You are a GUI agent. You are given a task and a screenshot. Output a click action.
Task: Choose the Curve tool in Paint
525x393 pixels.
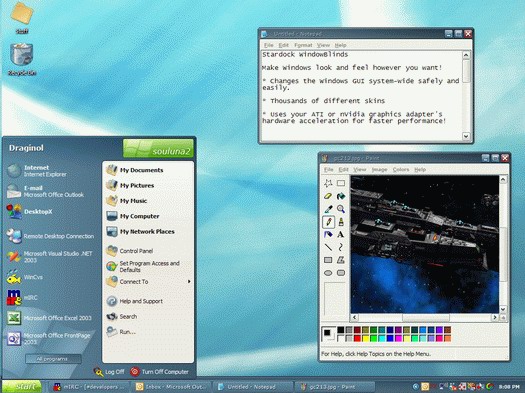341,247
